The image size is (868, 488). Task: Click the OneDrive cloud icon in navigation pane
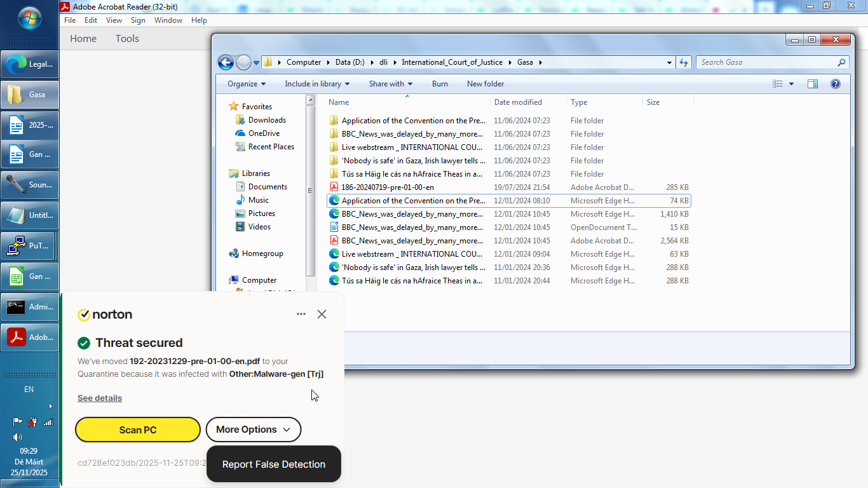240,133
